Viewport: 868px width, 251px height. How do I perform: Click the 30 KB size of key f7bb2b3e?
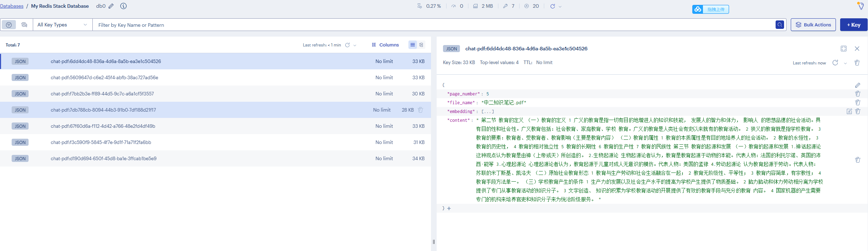pos(418,94)
